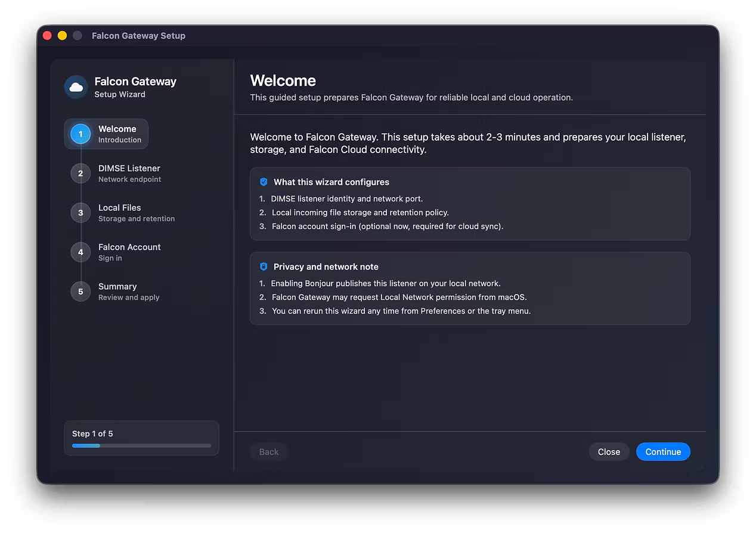Viewport: 756px width, 533px height.
Task: Open the Welcome Introduction step
Action: (x=117, y=134)
